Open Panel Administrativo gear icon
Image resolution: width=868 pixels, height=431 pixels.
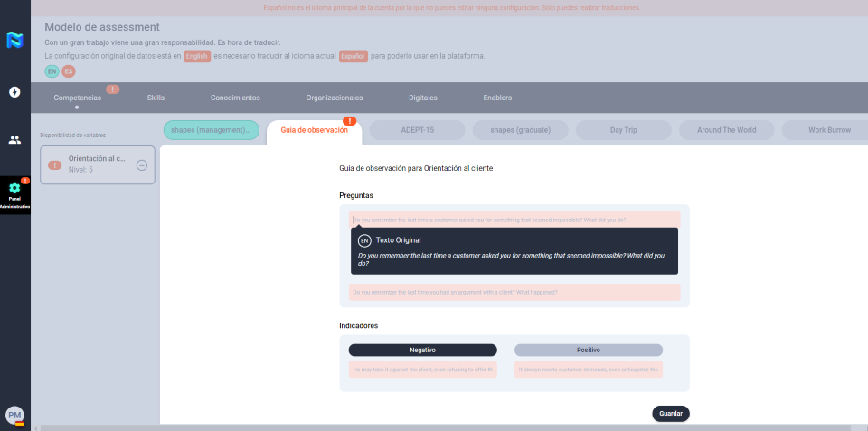pos(14,189)
